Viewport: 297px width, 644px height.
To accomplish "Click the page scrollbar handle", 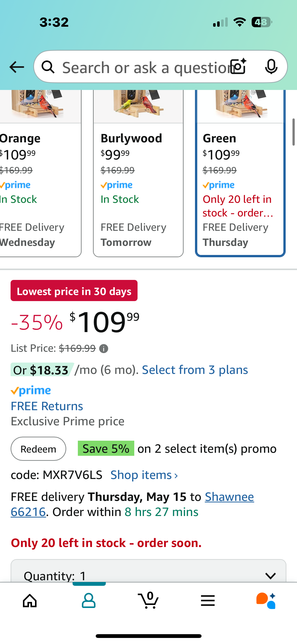I will (293, 132).
